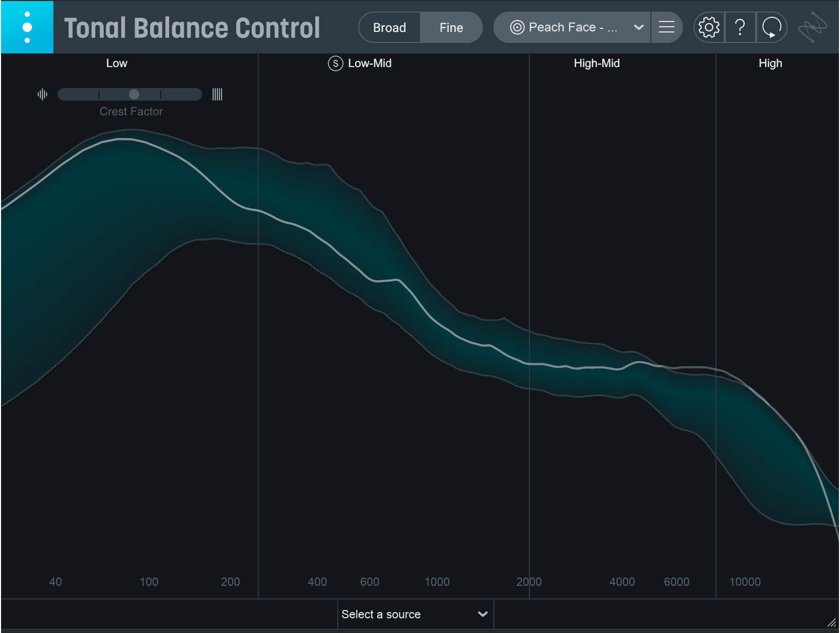Viewport: 840px width, 633px height.
Task: Open the Select a source dropdown
Action: tap(415, 614)
